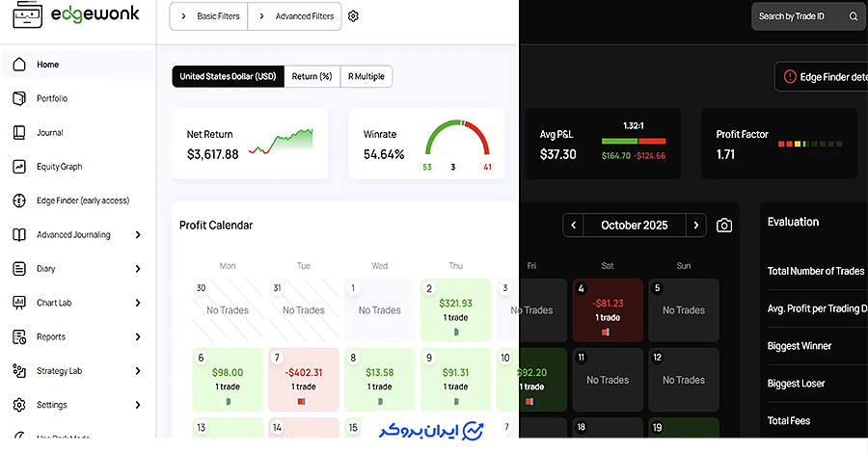Go to previous month arrow

tap(574, 225)
